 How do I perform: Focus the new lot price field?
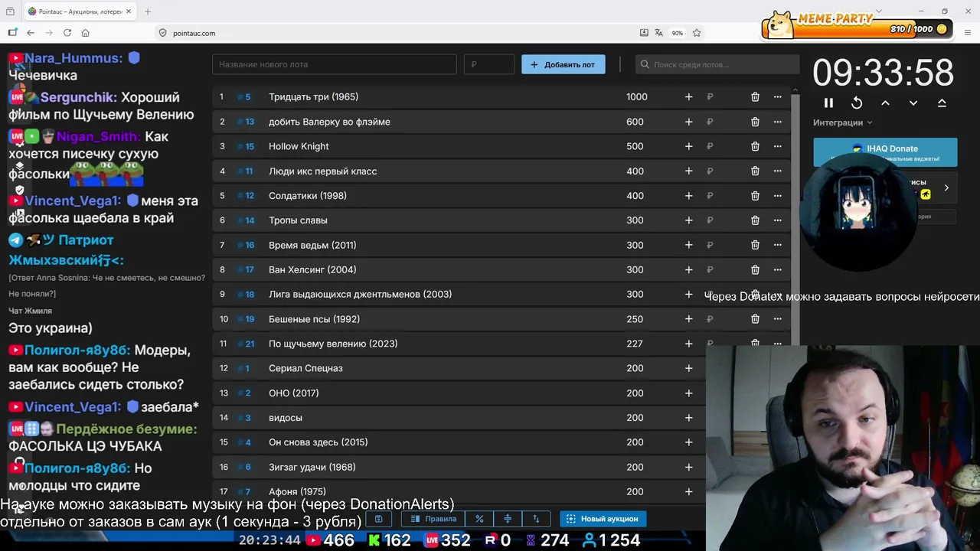click(x=489, y=64)
